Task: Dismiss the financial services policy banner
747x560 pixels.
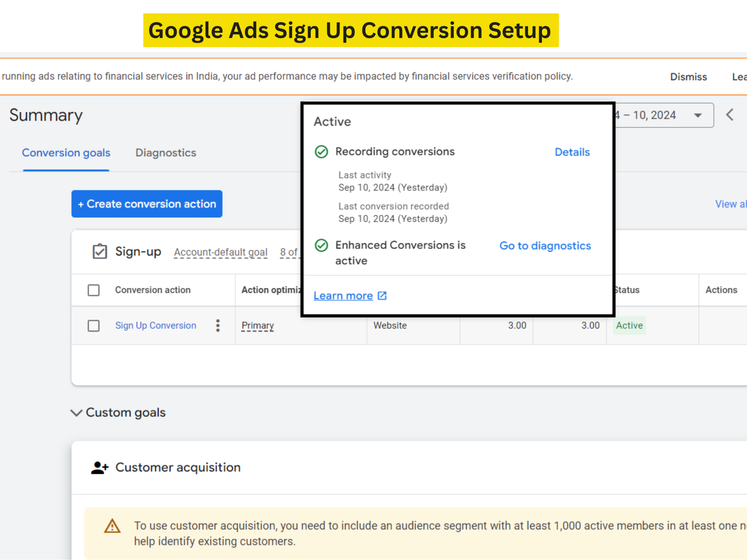Action: click(688, 77)
